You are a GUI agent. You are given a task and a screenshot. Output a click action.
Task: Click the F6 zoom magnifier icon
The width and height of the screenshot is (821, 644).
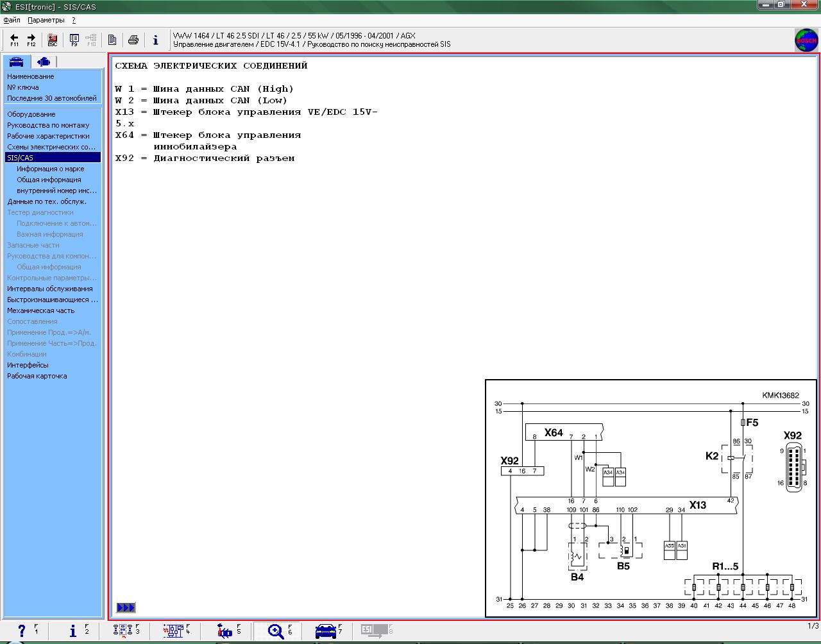276,631
